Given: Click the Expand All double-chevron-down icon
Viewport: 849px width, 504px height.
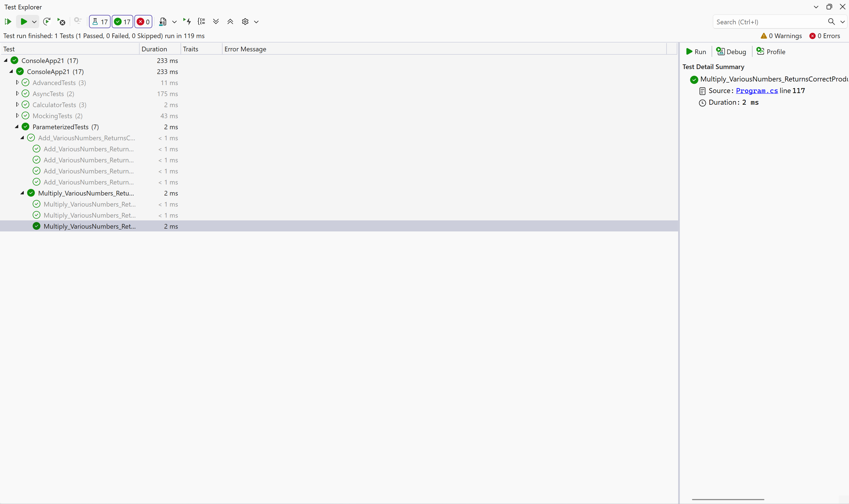Looking at the screenshot, I should pyautogui.click(x=216, y=22).
